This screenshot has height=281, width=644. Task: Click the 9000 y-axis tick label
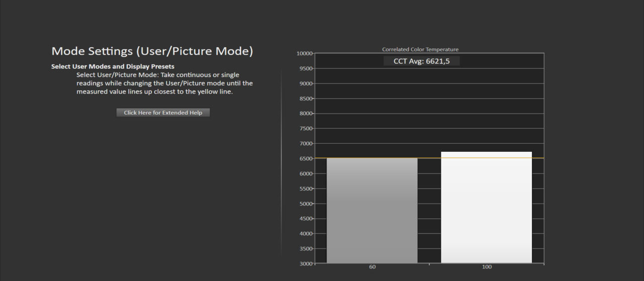coord(306,83)
